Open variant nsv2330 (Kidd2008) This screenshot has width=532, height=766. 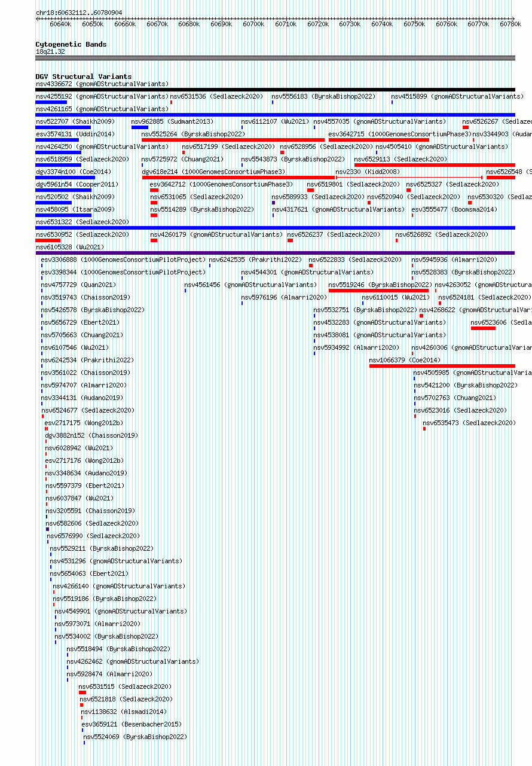(368, 172)
